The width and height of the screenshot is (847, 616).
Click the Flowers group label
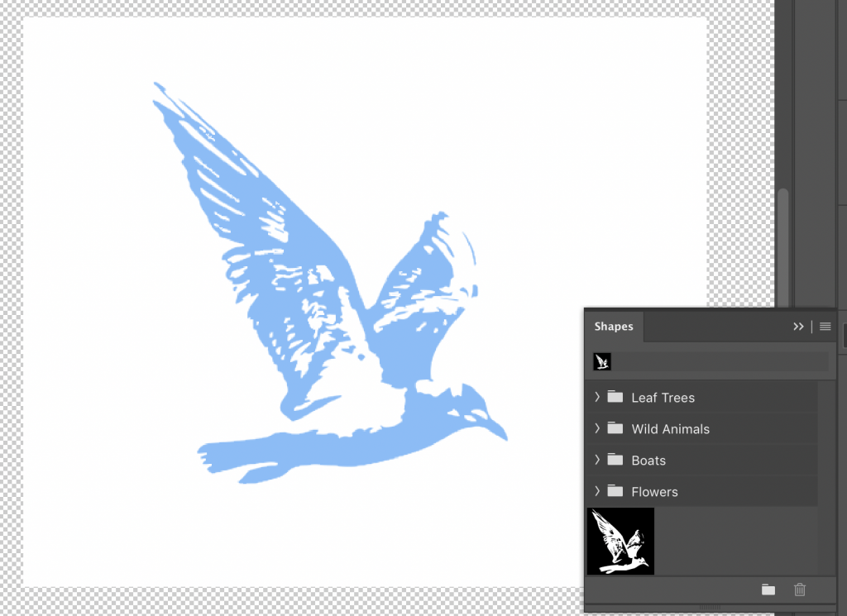coord(654,492)
